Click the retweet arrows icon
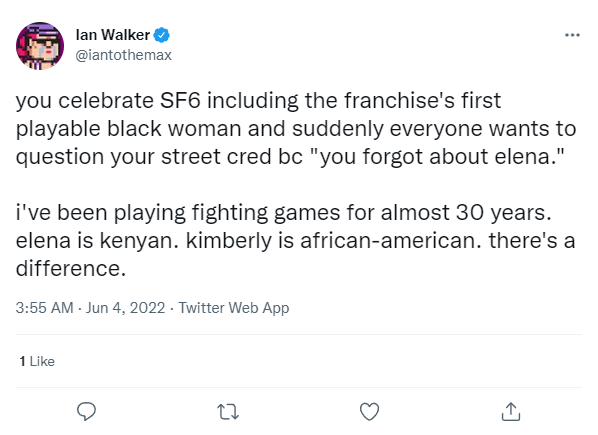Viewport: 598px width, 435px height. pyautogui.click(x=228, y=412)
